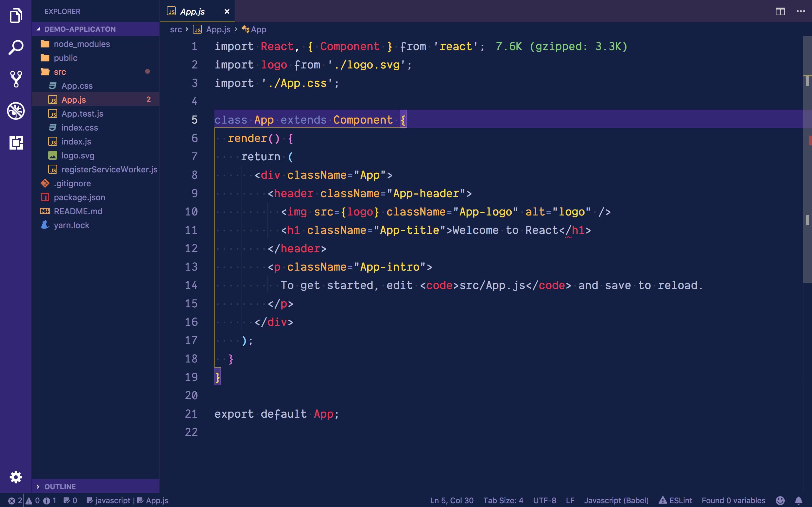Open the Debug view
812x507 pixels.
(x=16, y=111)
